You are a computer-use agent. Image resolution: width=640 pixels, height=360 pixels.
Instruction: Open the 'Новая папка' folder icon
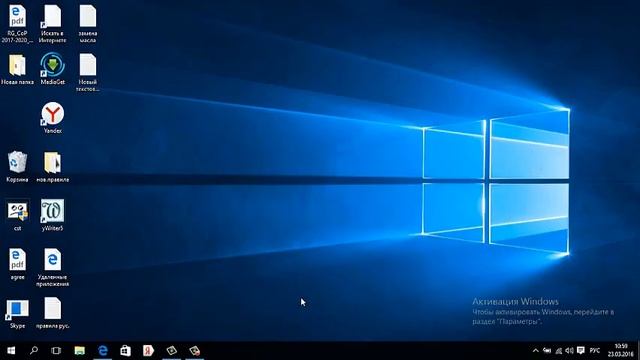point(17,69)
